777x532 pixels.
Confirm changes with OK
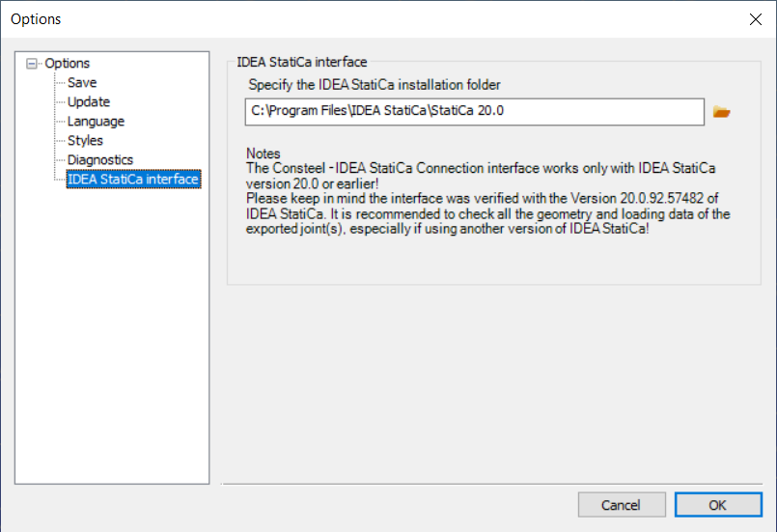point(718,505)
